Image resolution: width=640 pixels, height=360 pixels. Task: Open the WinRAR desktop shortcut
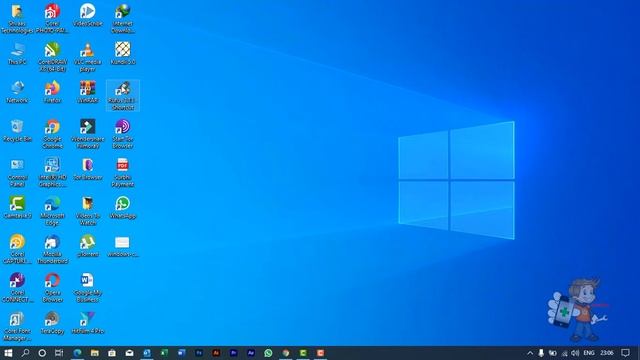[x=87, y=92]
